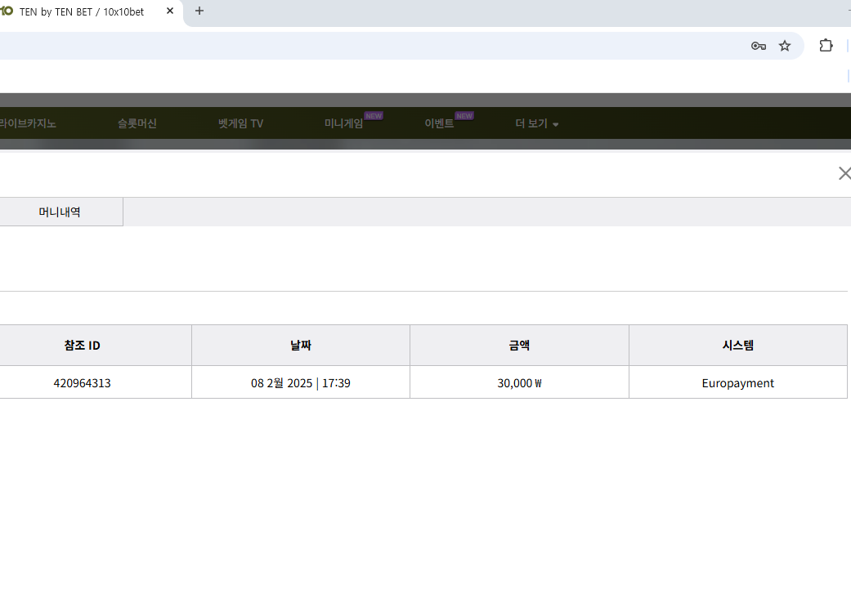This screenshot has height=616, width=851.
Task: Click the saved passwords key icon
Action: pos(758,46)
